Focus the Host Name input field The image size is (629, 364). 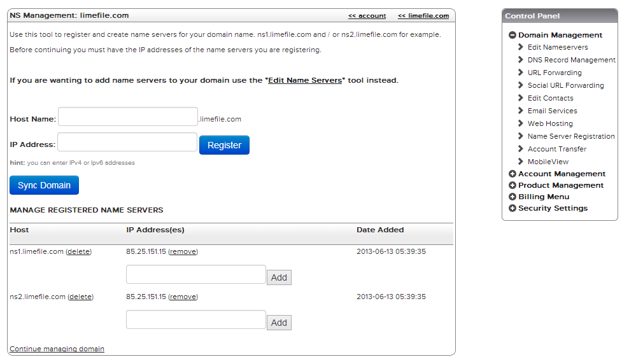click(x=128, y=117)
